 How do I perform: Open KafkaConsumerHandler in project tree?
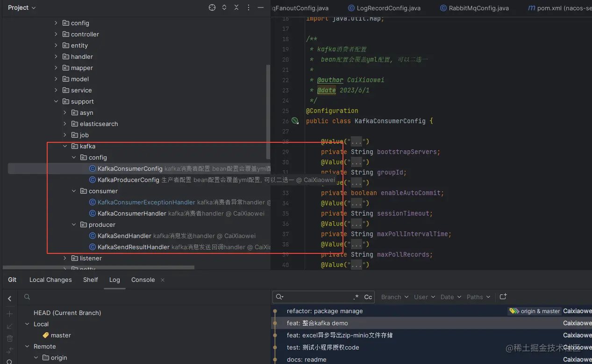click(x=132, y=213)
